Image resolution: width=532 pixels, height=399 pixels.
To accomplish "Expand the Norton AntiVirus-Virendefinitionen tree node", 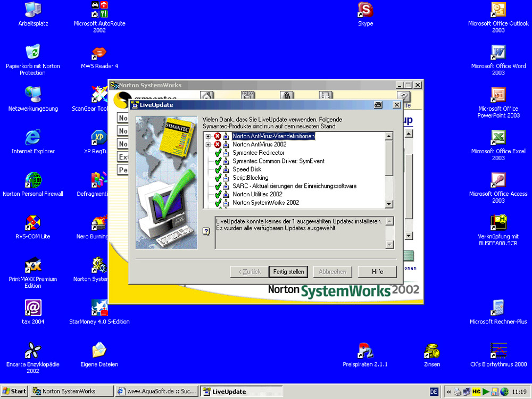I will (208, 136).
